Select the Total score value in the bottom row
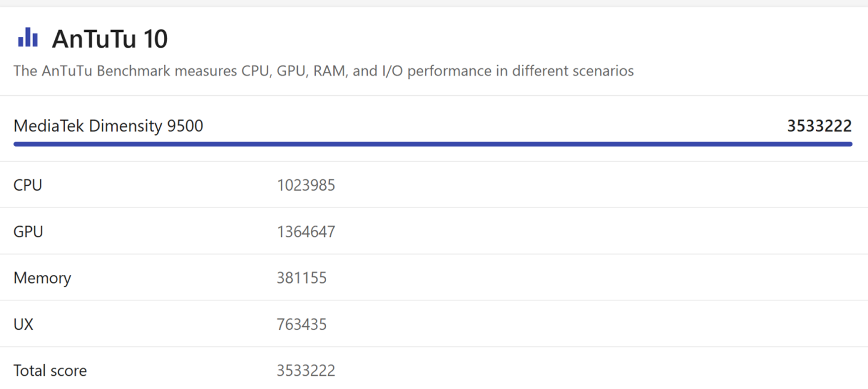 point(306,370)
